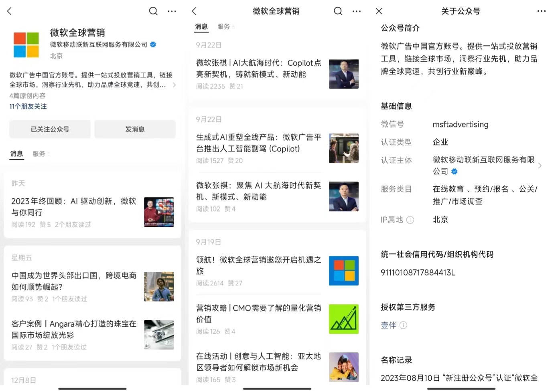The width and height of the screenshot is (554, 392).
Task: Select the 消息 tab on the message history page
Action: coord(201,26)
